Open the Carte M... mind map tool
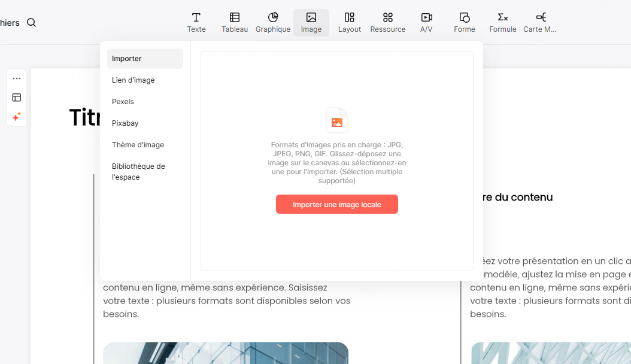The image size is (631, 364). pyautogui.click(x=540, y=23)
